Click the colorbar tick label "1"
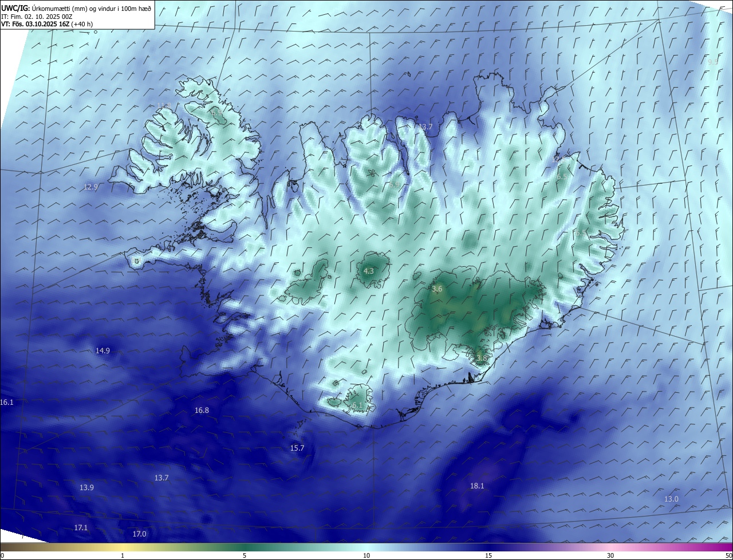 (123, 555)
